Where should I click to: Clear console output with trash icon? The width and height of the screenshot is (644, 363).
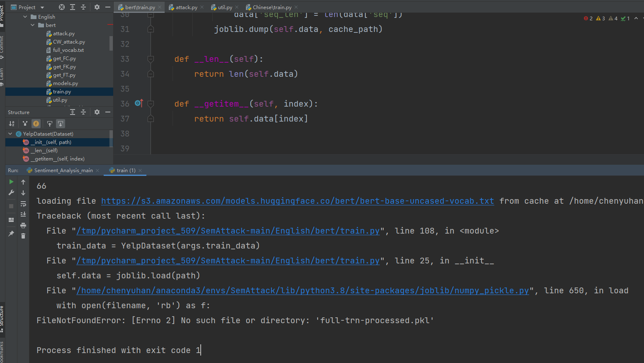(x=23, y=235)
